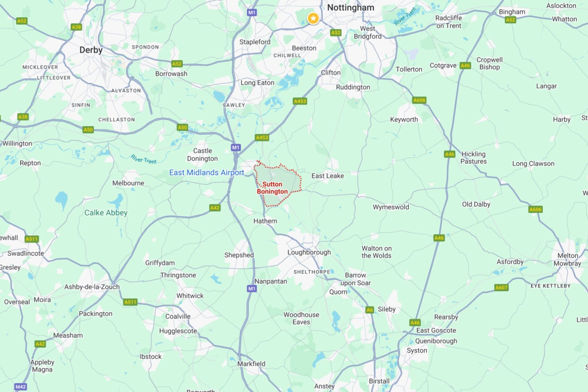The height and width of the screenshot is (392, 588).
Task: Click the A6 road shield near Sileby
Action: pyautogui.click(x=370, y=310)
